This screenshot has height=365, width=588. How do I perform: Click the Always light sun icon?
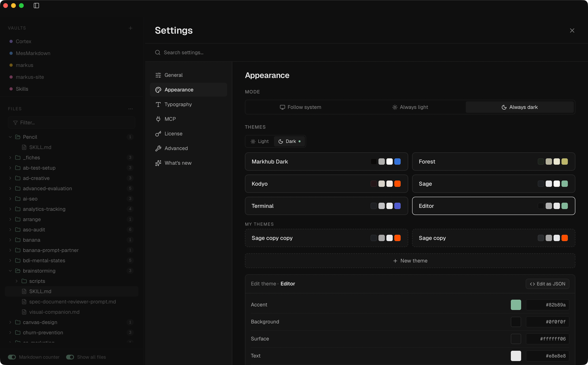395,107
